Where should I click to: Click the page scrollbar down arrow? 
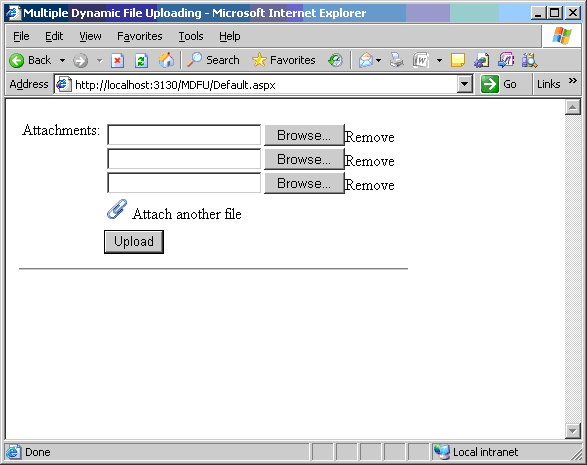pos(573,431)
